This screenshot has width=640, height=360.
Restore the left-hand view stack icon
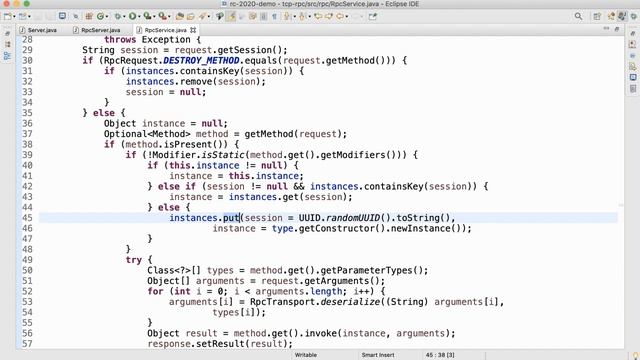(7, 34)
